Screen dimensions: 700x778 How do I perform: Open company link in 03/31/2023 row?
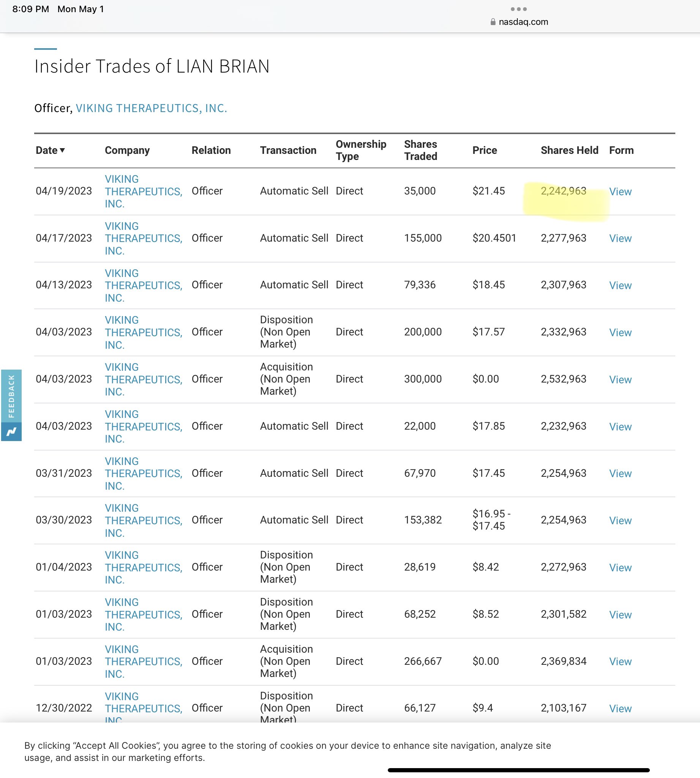[144, 473]
